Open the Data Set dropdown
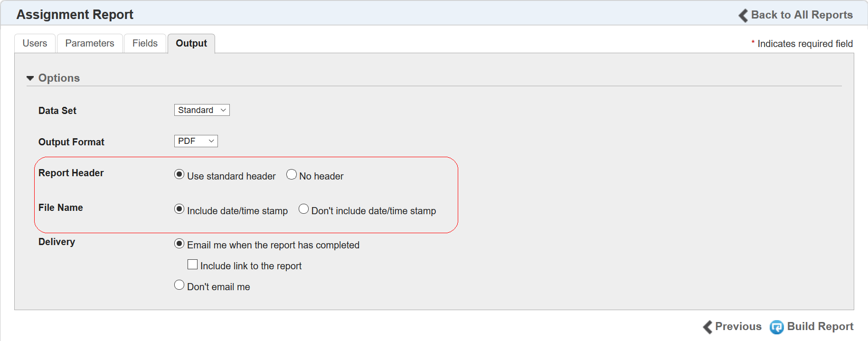 coord(202,110)
